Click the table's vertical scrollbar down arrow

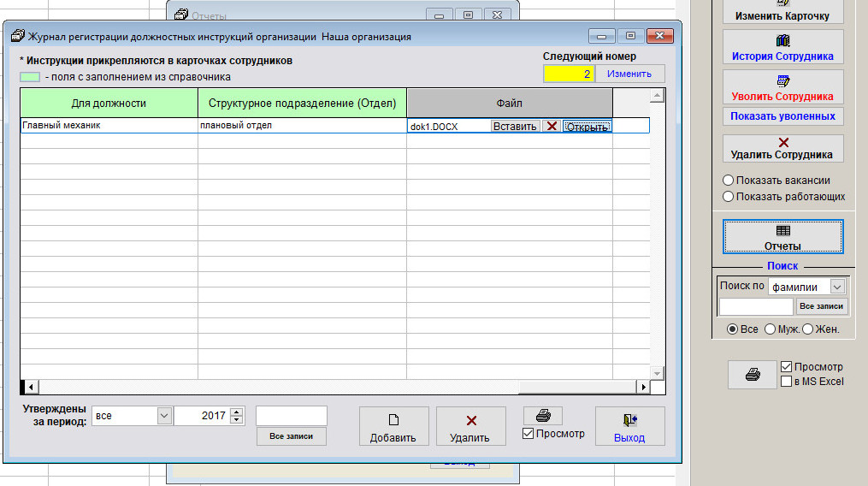coord(657,373)
